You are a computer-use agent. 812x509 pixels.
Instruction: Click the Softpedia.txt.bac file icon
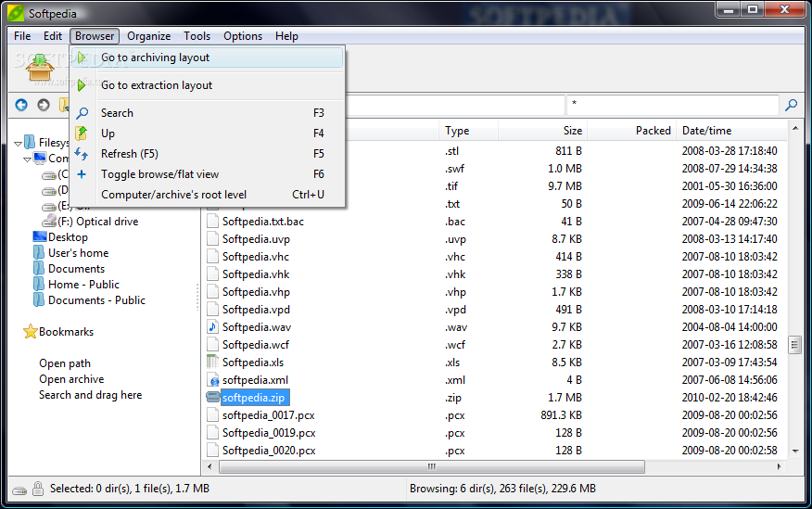tap(213, 221)
